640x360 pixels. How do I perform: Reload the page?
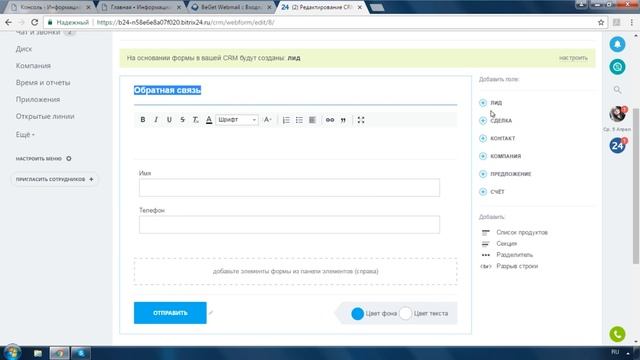point(35,22)
